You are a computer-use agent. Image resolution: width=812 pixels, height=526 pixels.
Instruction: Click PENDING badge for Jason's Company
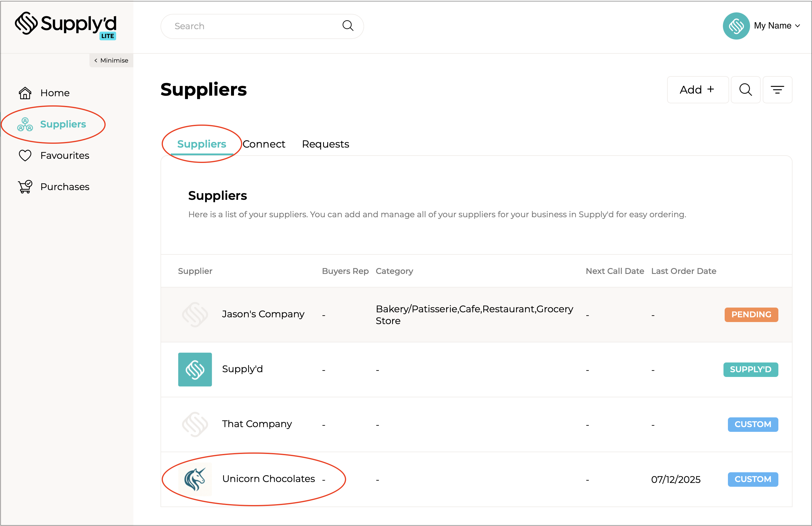click(x=751, y=314)
